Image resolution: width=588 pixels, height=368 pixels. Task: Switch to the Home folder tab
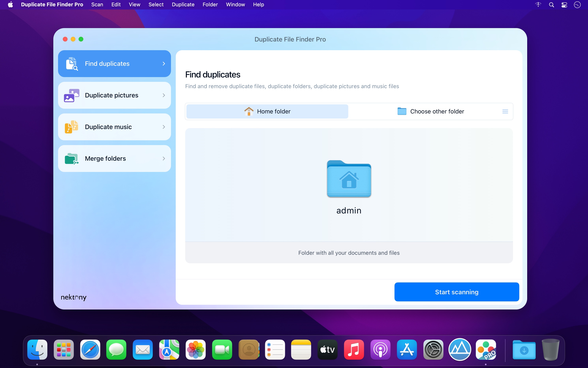267,111
